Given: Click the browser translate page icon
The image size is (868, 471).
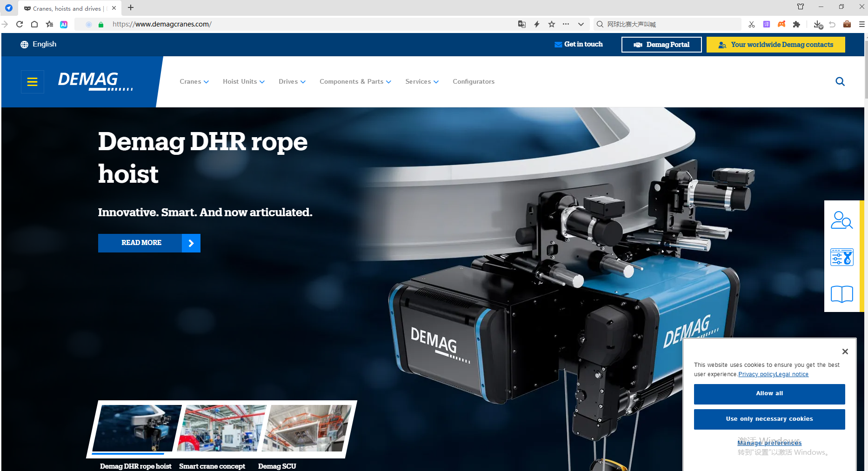Looking at the screenshot, I should [x=522, y=24].
